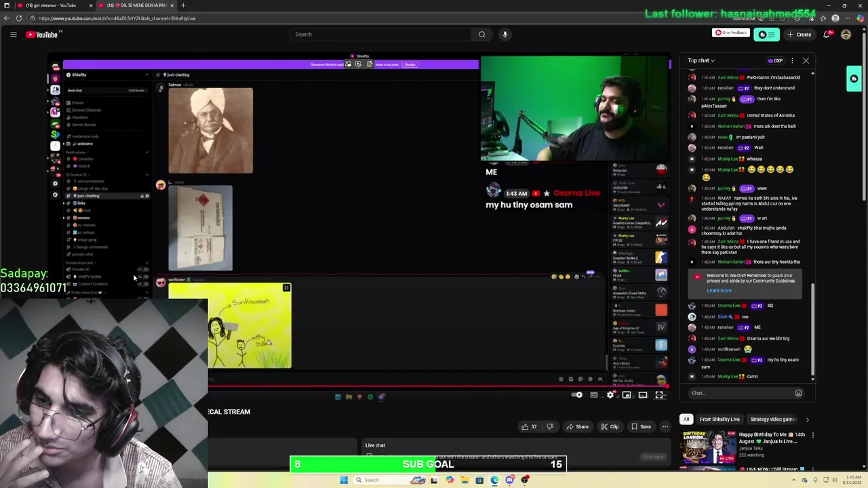Click the teal side widget icon at right edge
868x488 pixels.
[854, 79]
